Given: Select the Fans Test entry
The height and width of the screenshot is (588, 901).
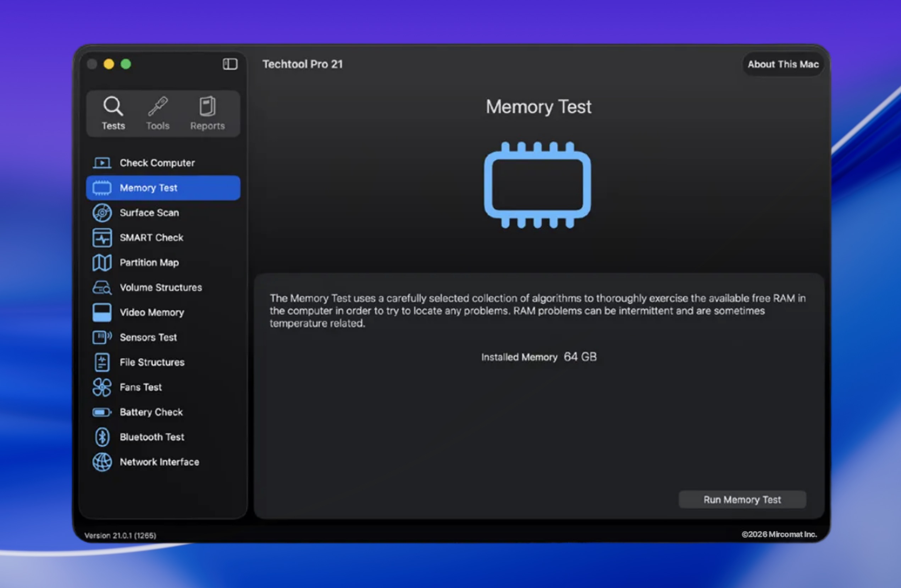Looking at the screenshot, I should click(x=163, y=387).
